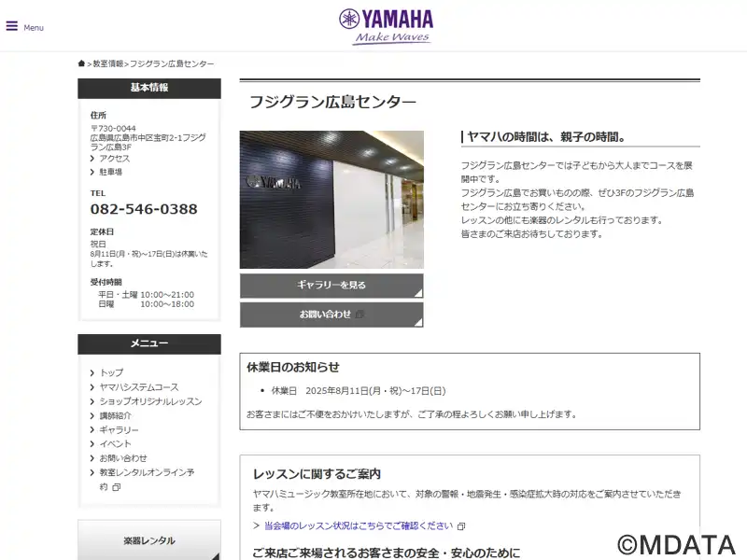Screen dimensions: 747x560
Task: Click the external link icon after 教室レンタルオンライン予約
Action: (x=117, y=487)
